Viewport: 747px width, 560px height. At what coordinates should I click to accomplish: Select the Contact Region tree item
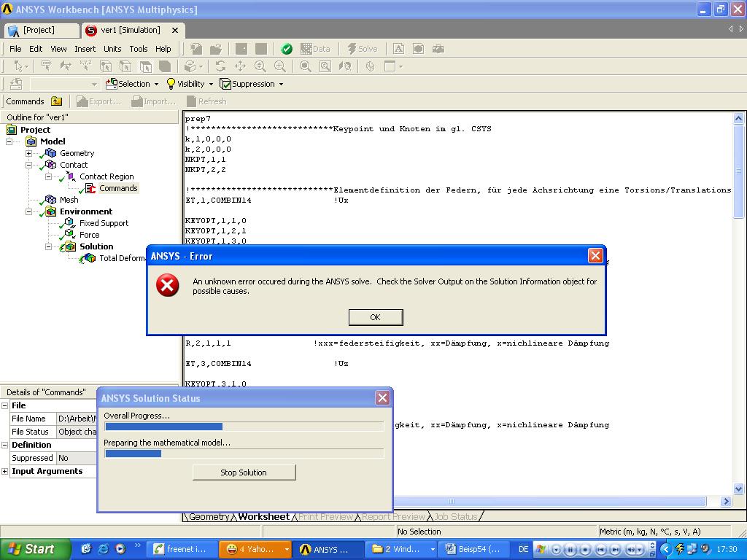click(x=107, y=176)
